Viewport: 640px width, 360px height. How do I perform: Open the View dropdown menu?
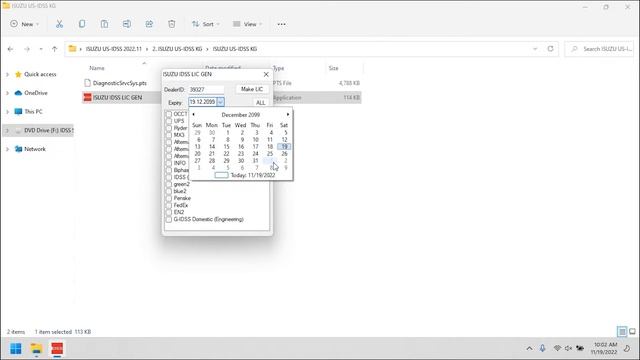(247, 24)
